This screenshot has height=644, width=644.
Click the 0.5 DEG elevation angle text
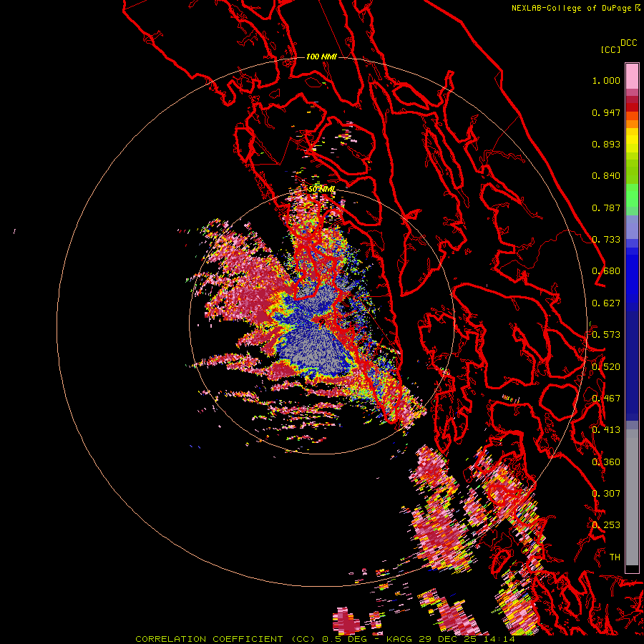tap(344, 639)
